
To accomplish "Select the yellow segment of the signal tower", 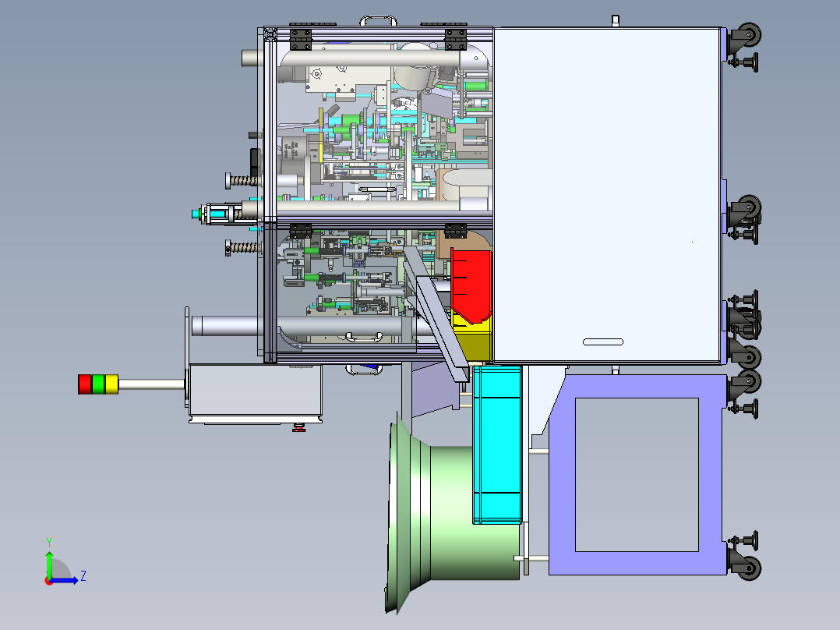I will [112, 384].
